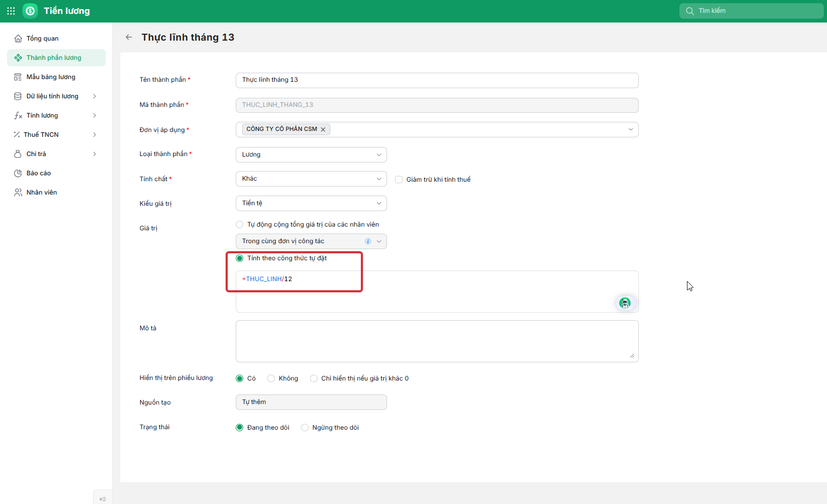Enable Giảm trừ khi tính thuế checkbox
Viewport: 827px width, 504px height.
point(399,180)
